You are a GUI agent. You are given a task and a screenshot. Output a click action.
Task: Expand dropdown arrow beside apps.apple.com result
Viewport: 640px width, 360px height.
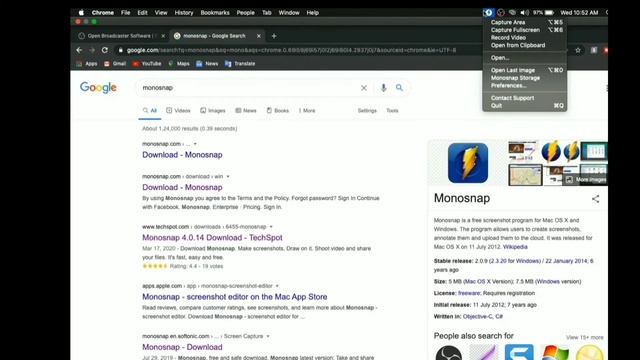pyautogui.click(x=277, y=286)
